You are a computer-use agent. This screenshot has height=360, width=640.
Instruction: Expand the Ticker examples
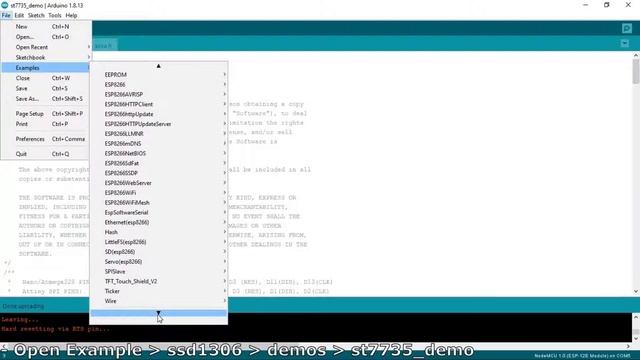159,291
